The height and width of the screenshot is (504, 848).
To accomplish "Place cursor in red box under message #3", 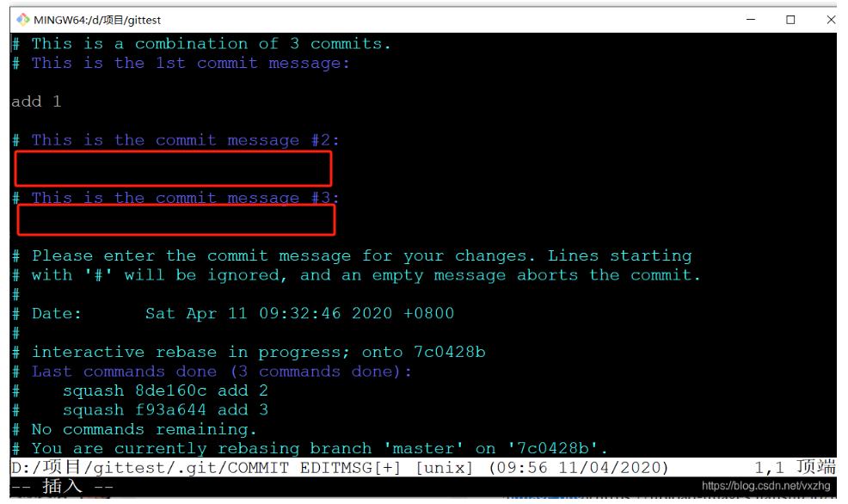I will [176, 219].
